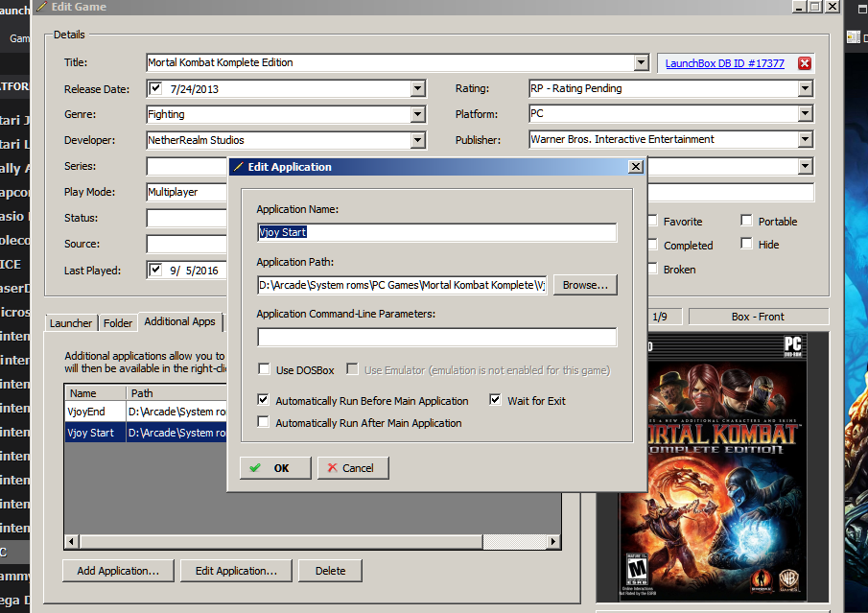This screenshot has width=868, height=613.
Task: Select the Additional Apps tab
Action: click(180, 321)
